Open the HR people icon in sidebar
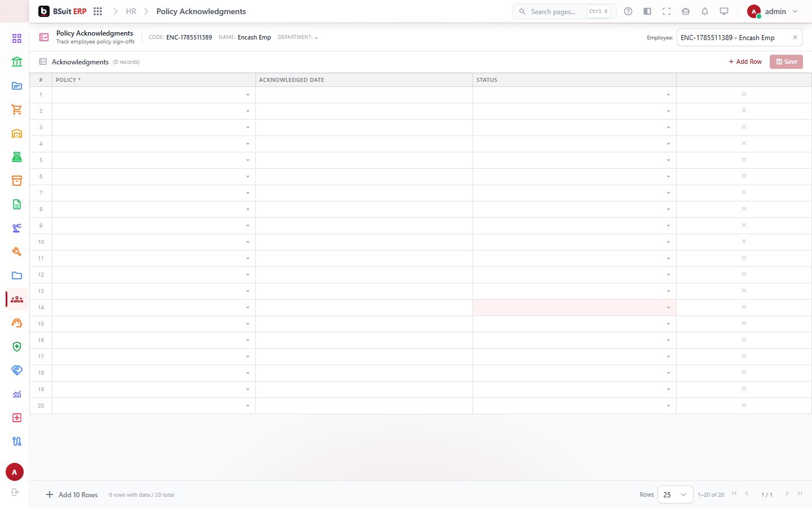This screenshot has height=508, width=812. [x=17, y=299]
